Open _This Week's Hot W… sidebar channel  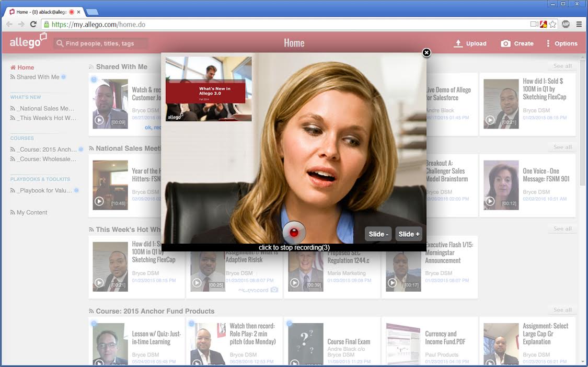(x=43, y=118)
